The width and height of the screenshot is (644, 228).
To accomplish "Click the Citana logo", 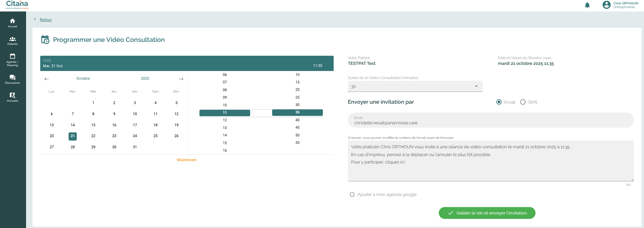I will click(x=17, y=5).
